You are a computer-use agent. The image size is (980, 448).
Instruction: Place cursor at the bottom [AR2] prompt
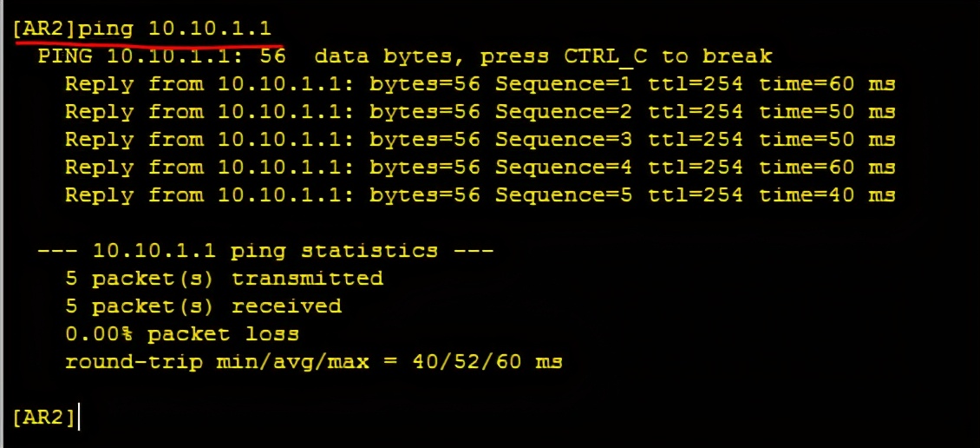coord(79,418)
